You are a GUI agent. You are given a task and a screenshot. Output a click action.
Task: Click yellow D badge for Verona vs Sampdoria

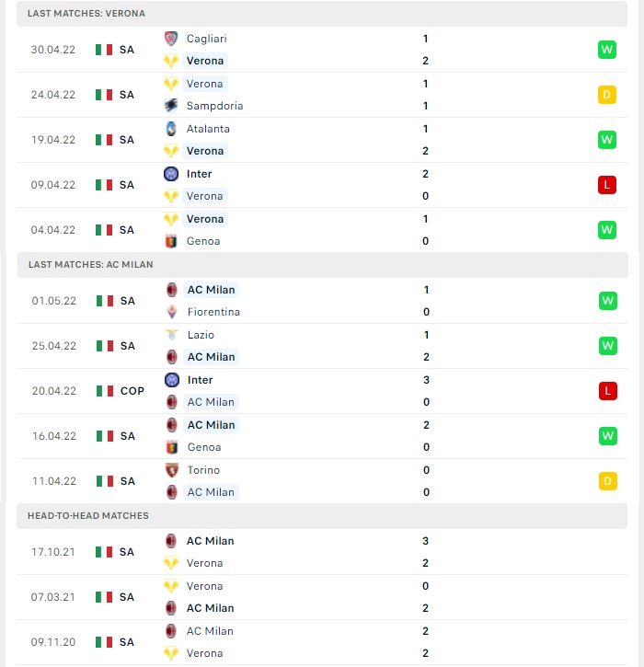607,95
